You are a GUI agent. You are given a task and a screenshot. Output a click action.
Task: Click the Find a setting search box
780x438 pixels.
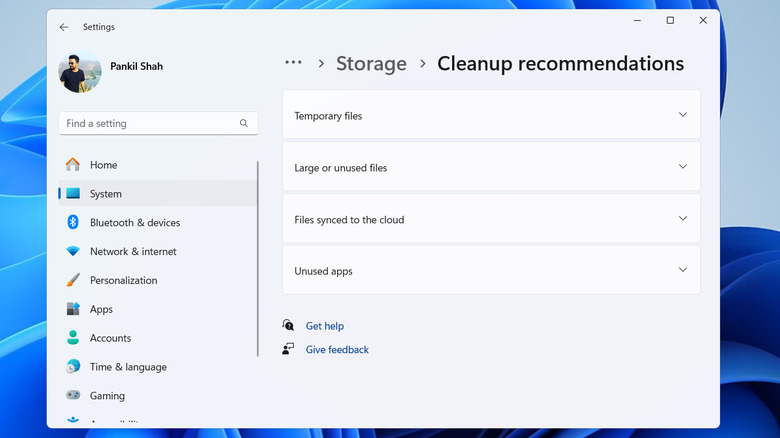tap(150, 124)
